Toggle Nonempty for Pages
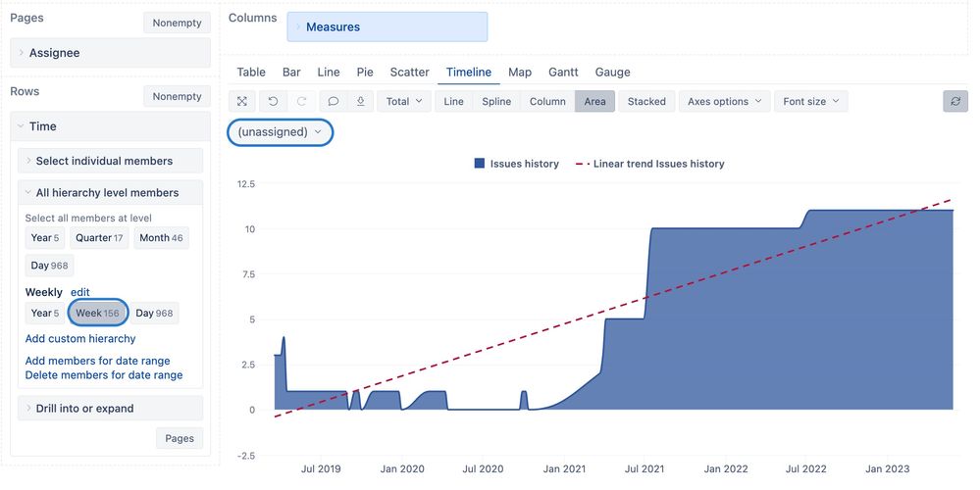Viewport: 980px width, 490px height. pos(177,23)
